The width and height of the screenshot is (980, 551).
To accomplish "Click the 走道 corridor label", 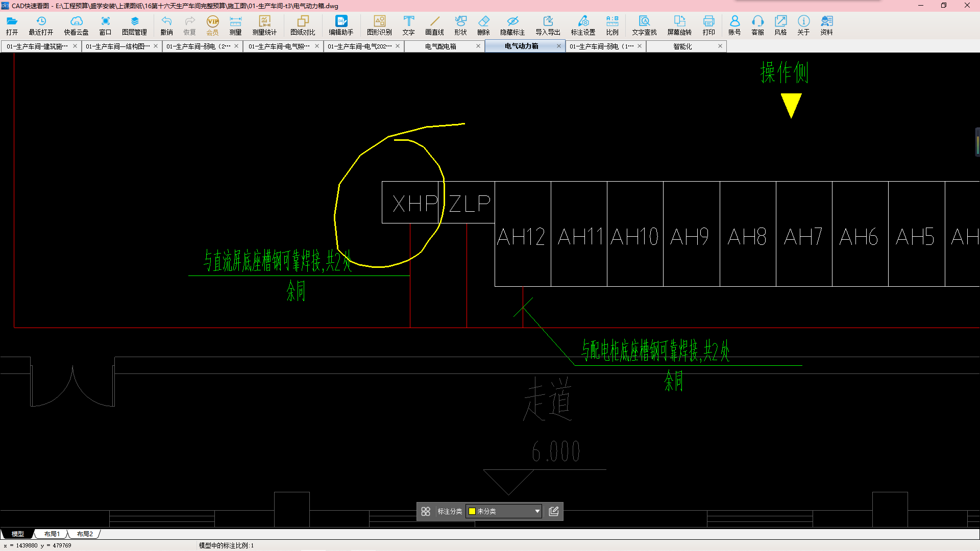I will [547, 399].
